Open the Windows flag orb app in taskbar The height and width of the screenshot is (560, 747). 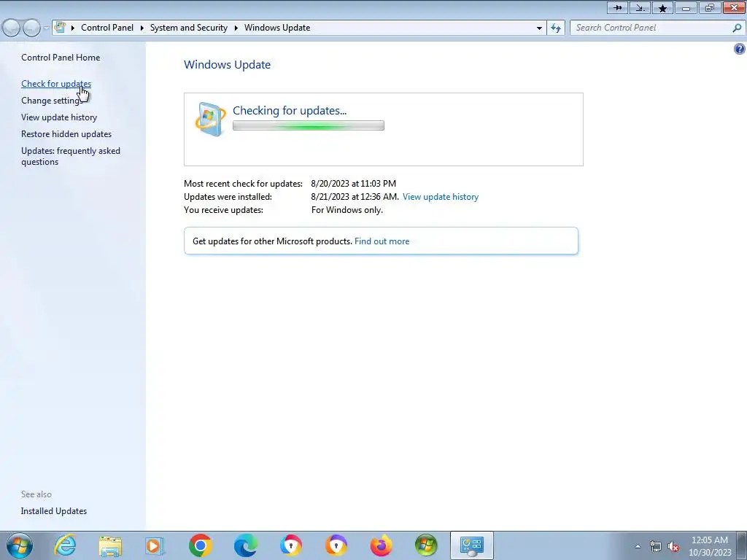426,545
